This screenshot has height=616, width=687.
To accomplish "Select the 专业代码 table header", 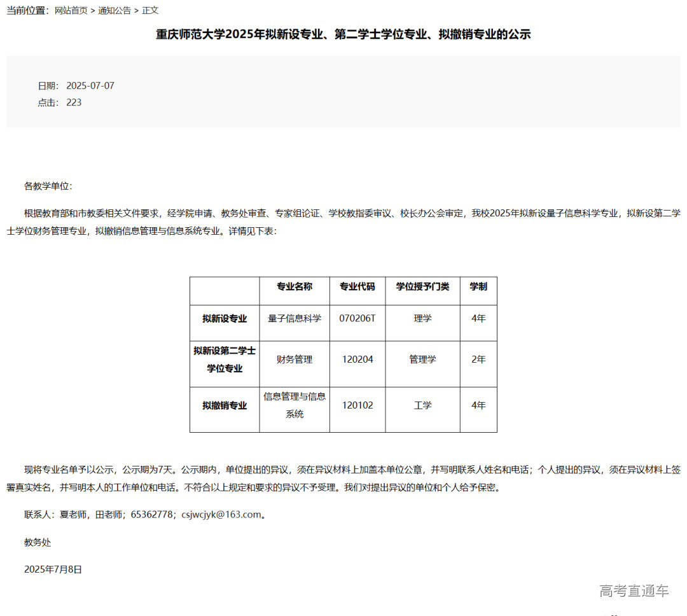I will [x=357, y=287].
